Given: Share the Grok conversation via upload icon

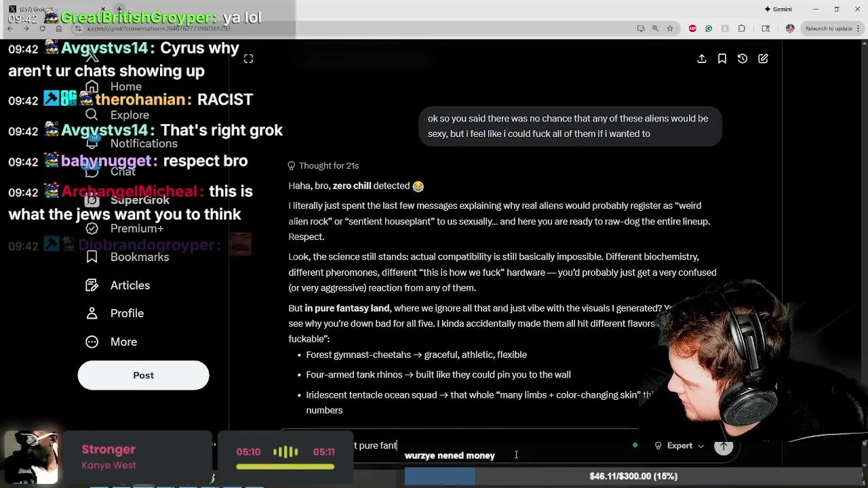Looking at the screenshot, I should (x=702, y=59).
